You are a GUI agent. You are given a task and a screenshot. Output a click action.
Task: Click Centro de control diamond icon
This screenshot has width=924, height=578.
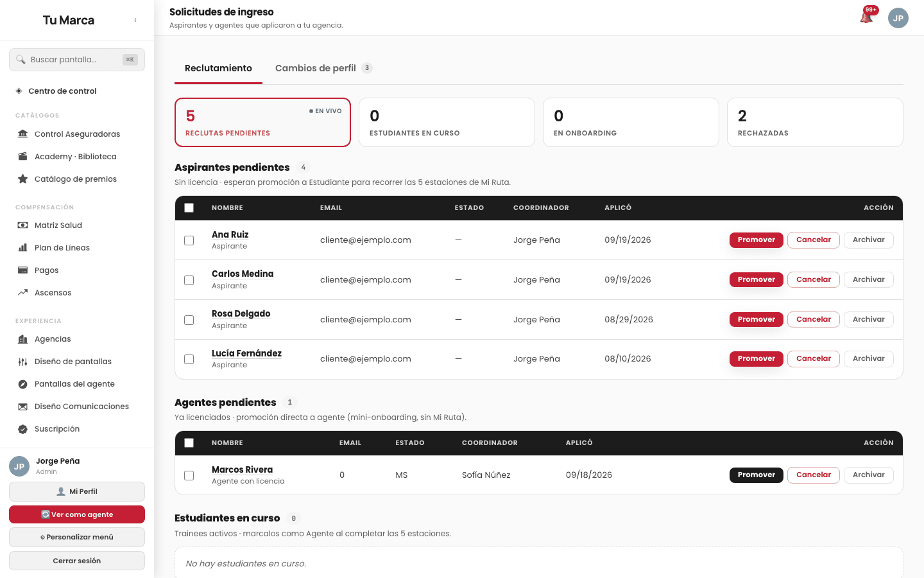pyautogui.click(x=19, y=91)
